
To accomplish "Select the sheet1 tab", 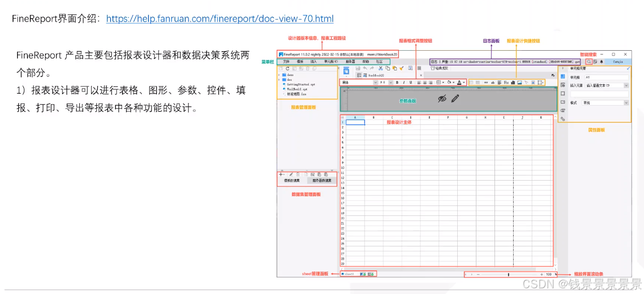I will click(348, 274).
